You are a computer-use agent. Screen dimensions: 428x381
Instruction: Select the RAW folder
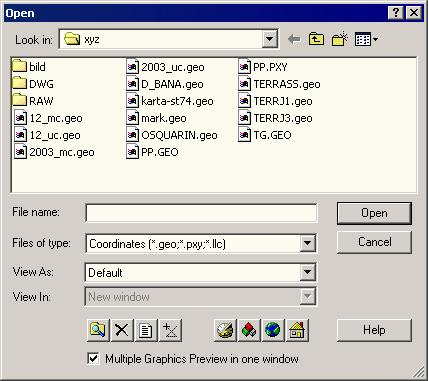(33, 101)
